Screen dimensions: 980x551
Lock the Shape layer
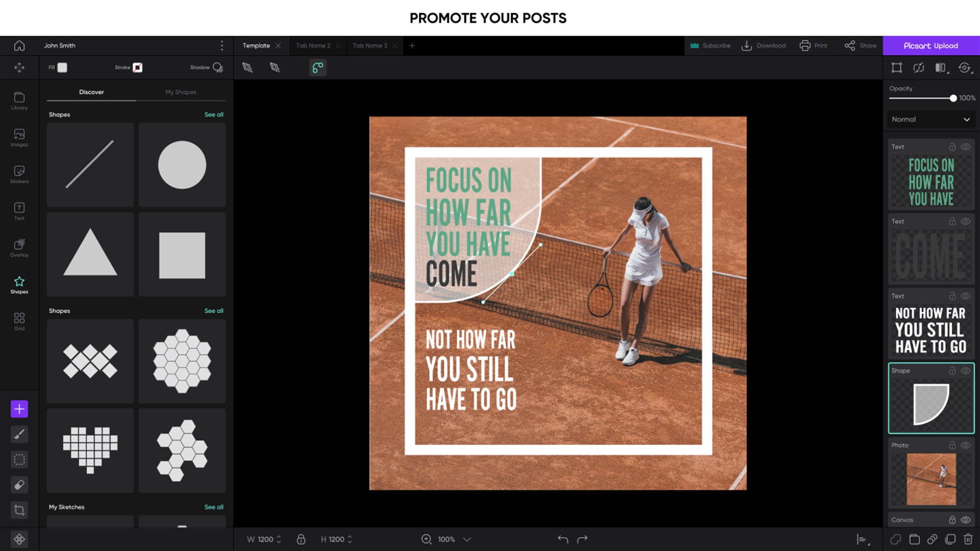pos(952,371)
